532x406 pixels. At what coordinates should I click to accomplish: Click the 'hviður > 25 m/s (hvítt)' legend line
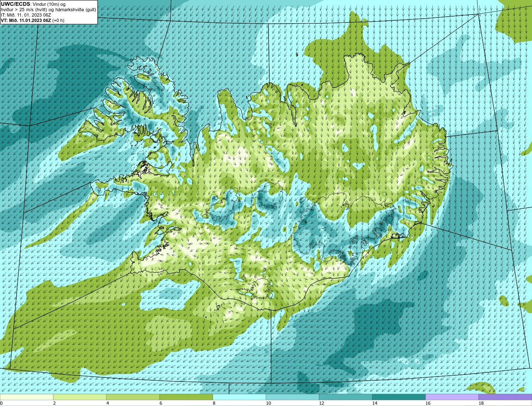(x=24, y=10)
